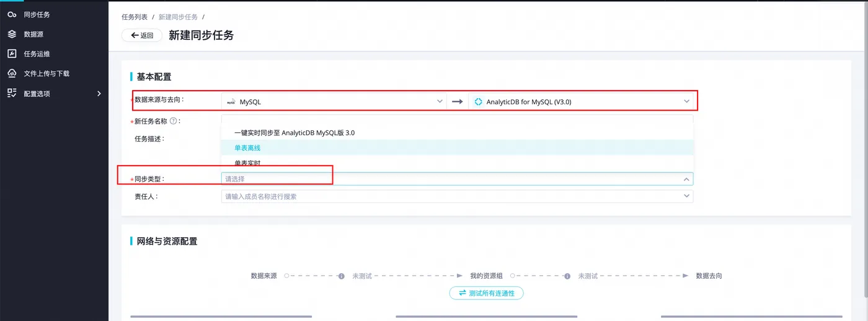This screenshot has width=868, height=321.
Task: Select 单表离线 sync type option
Action: point(457,148)
